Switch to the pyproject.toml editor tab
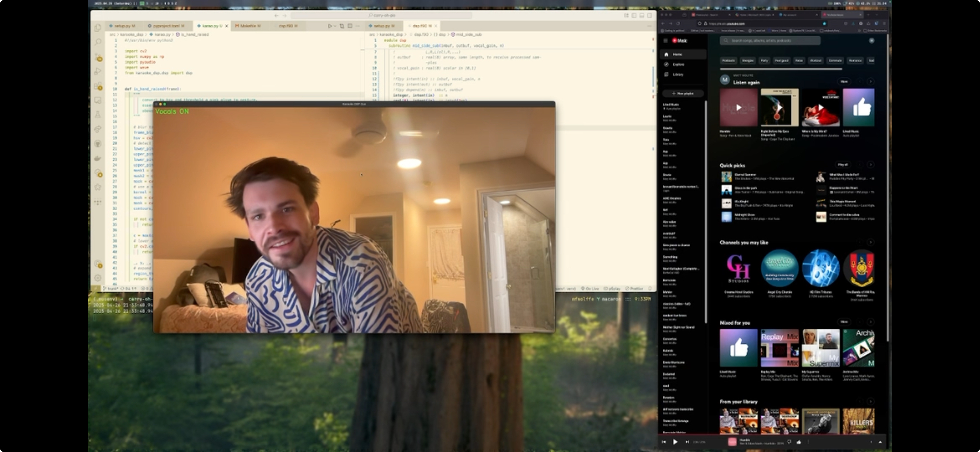The height and width of the screenshot is (452, 980). [x=166, y=26]
